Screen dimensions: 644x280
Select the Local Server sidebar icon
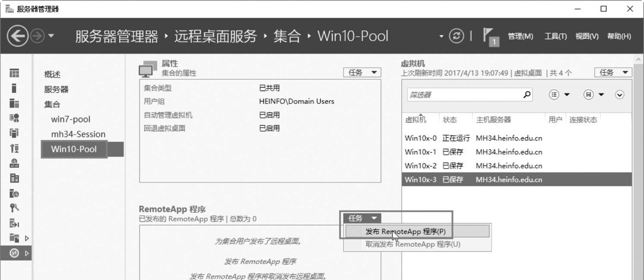(x=15, y=88)
